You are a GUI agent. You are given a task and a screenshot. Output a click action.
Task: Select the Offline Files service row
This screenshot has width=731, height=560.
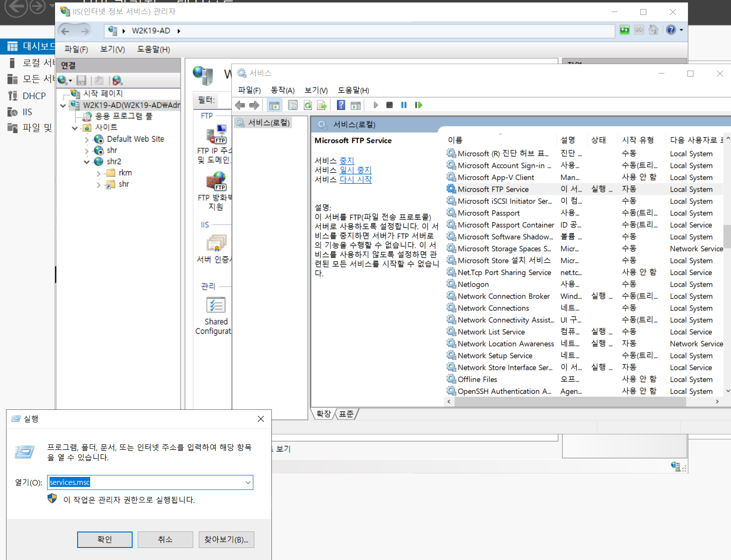point(584,379)
